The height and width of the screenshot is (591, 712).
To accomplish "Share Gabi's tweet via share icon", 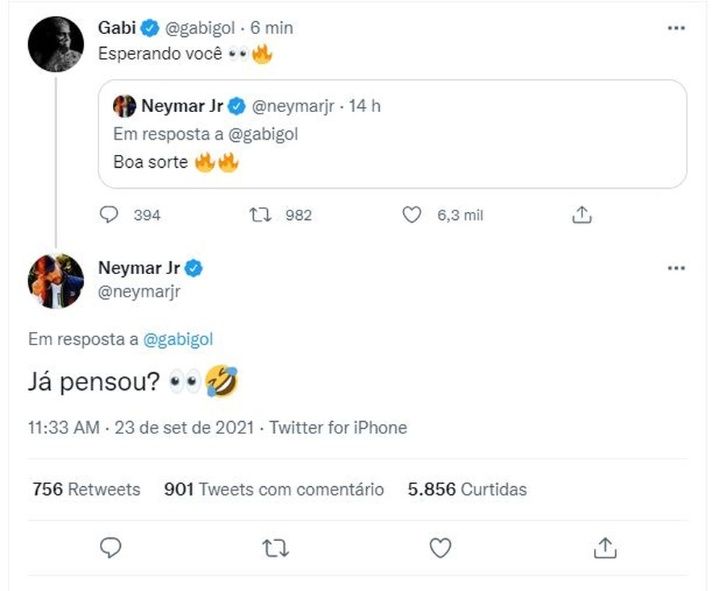I will pyautogui.click(x=582, y=214).
